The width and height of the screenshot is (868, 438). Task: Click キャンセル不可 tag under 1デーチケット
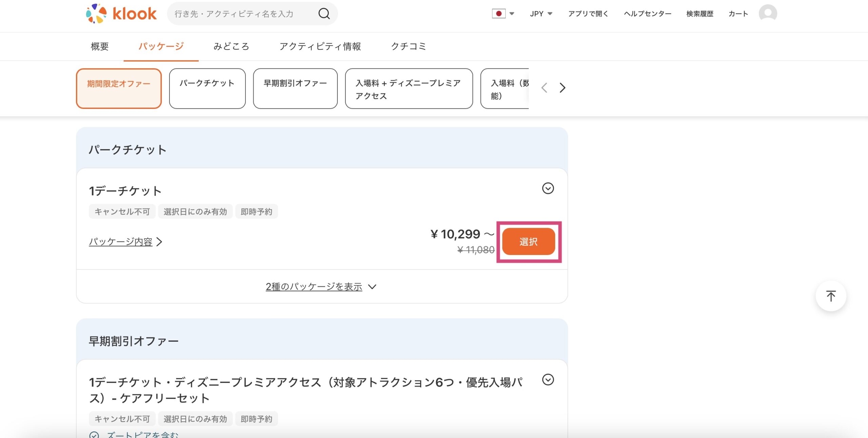pyautogui.click(x=122, y=212)
